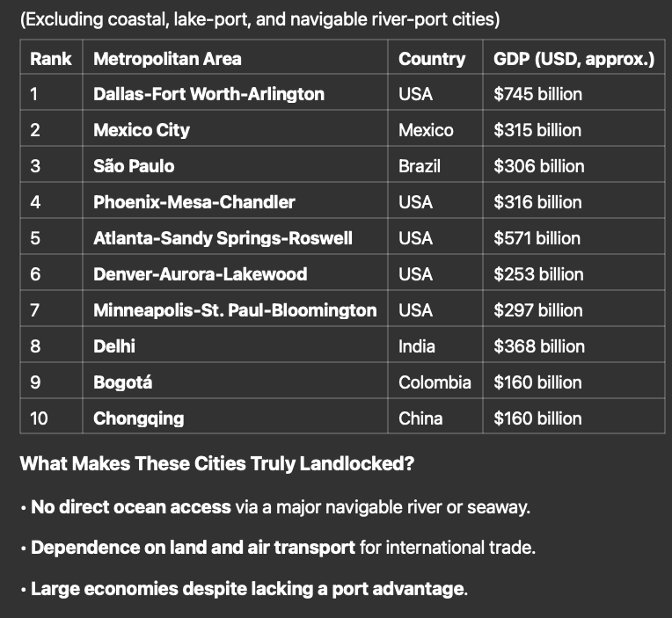Click the GDP (USD, approx.) column header
Image resolution: width=672 pixels, height=618 pixels.
coord(573,59)
